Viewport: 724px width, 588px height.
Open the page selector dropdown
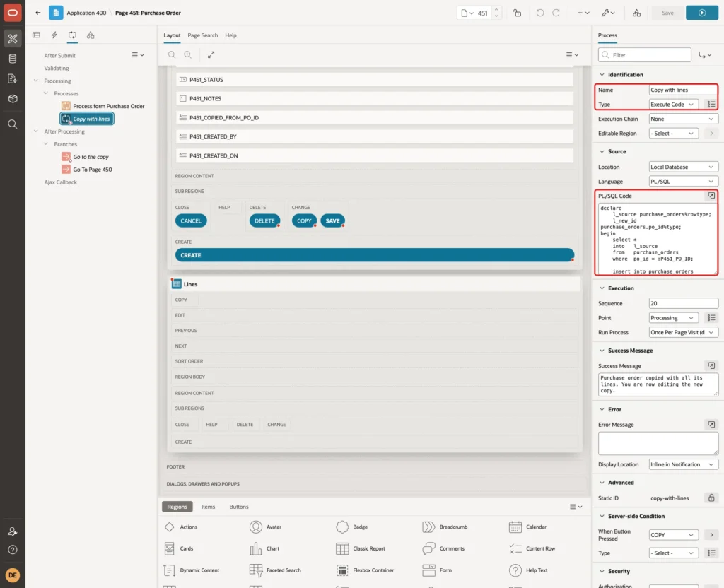click(467, 13)
